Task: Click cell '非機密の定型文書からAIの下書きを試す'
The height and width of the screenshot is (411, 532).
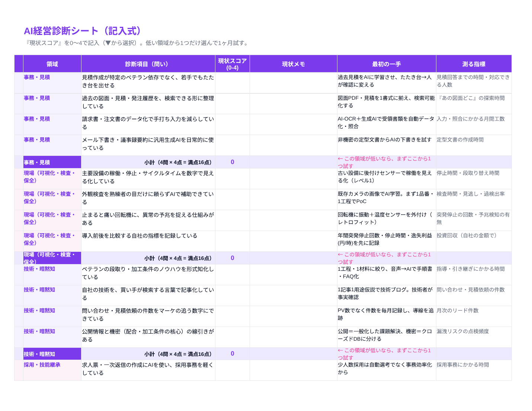Action: coord(387,145)
